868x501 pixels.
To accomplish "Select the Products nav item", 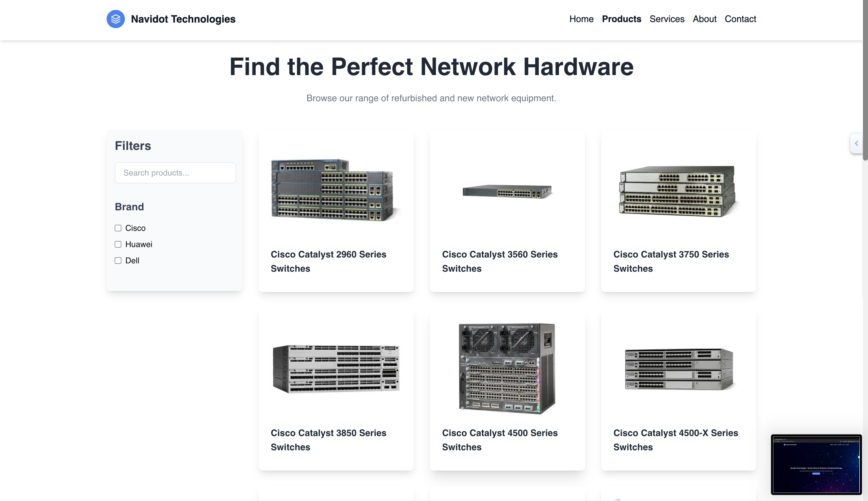I will (x=621, y=19).
